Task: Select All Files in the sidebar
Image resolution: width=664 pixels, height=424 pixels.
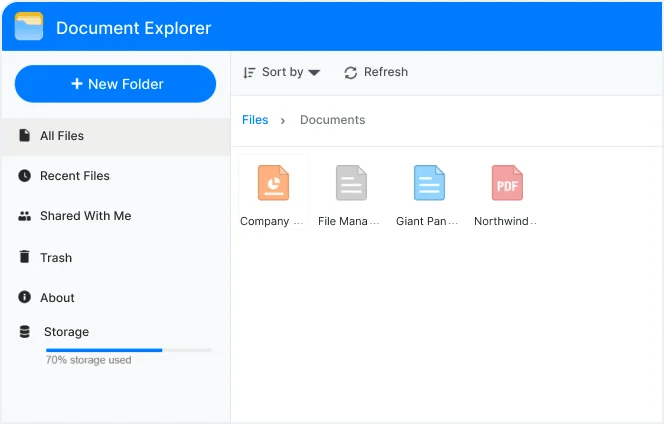Action: (x=116, y=136)
